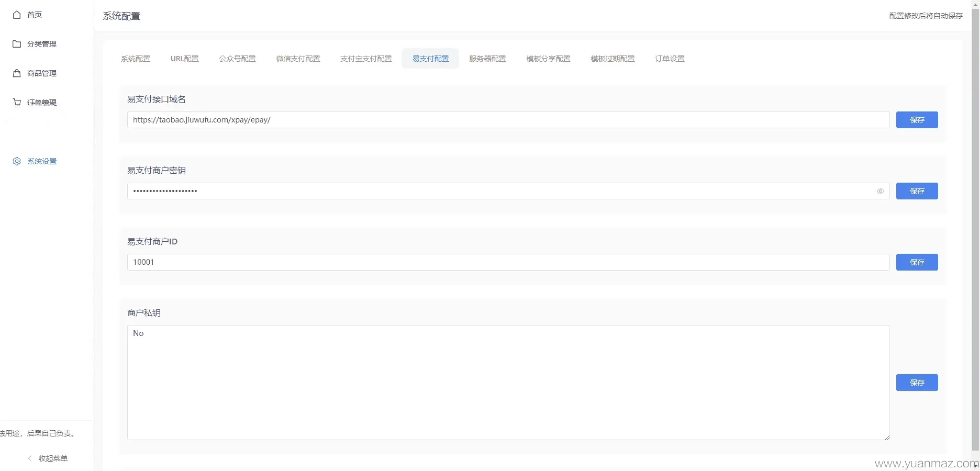This screenshot has width=980, height=471.
Task: Click inside the 商户私钥 text area
Action: click(508, 383)
